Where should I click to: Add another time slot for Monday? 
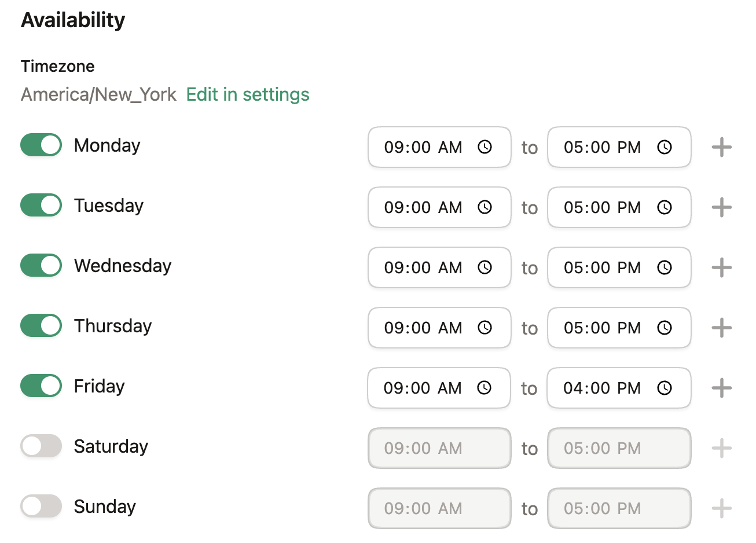click(721, 147)
